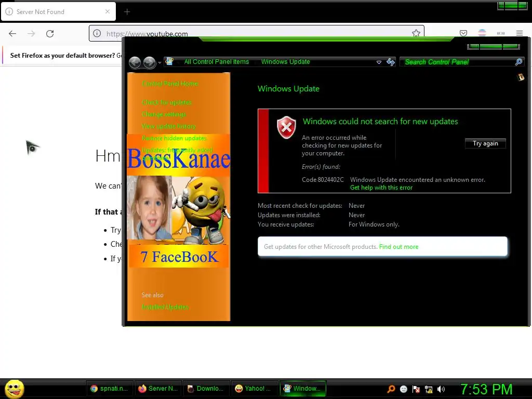Click the Save to Pocket icon
532x399 pixels.
tap(463, 33)
